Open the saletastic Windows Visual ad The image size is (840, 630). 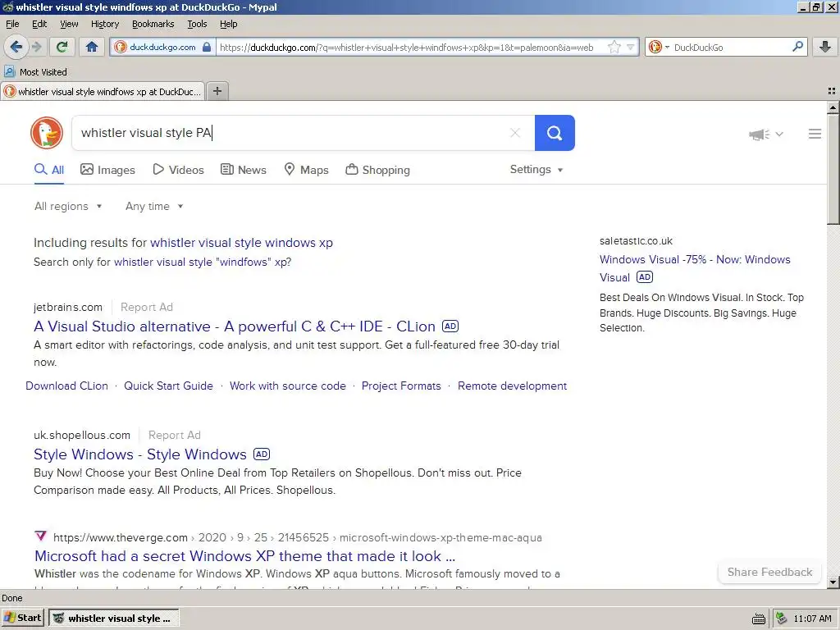coord(695,268)
